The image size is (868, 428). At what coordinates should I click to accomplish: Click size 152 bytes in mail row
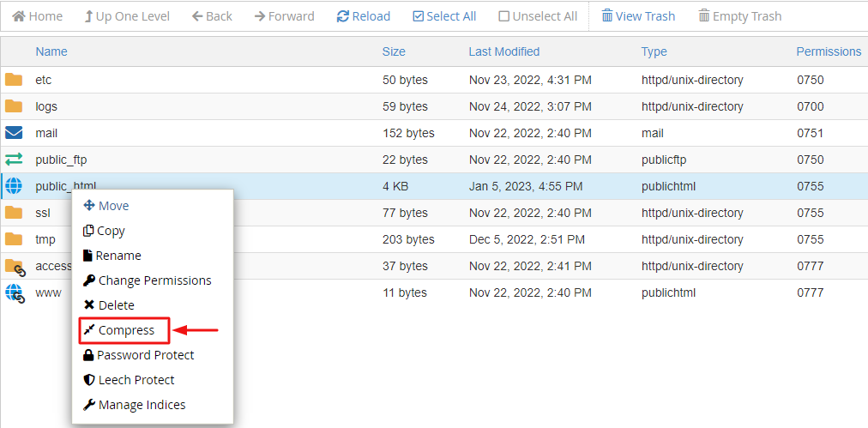pos(408,133)
